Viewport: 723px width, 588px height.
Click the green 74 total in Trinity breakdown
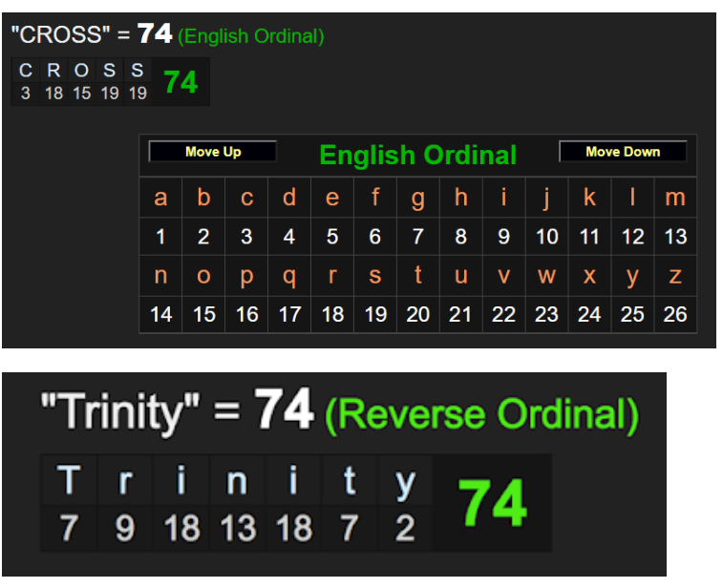pos(493,504)
